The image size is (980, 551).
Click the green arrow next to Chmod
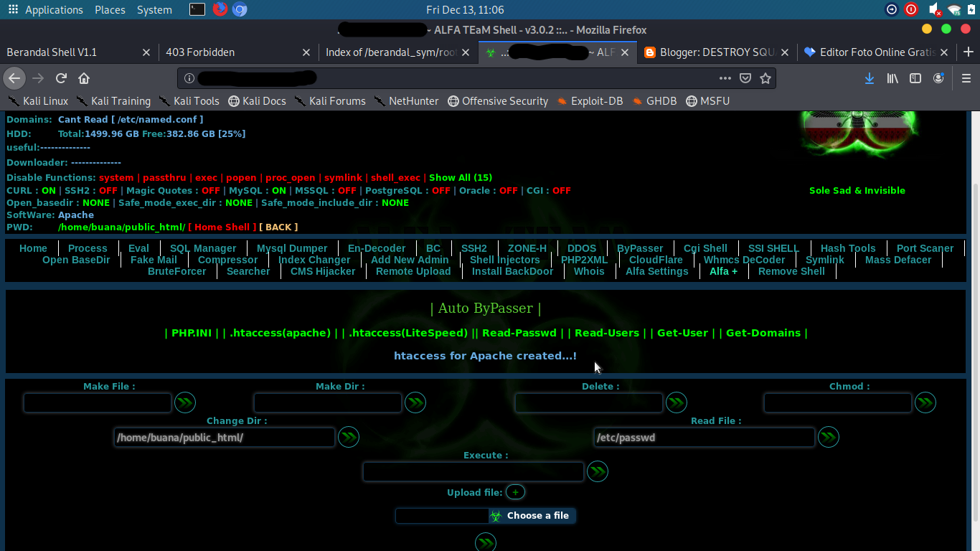click(x=925, y=402)
